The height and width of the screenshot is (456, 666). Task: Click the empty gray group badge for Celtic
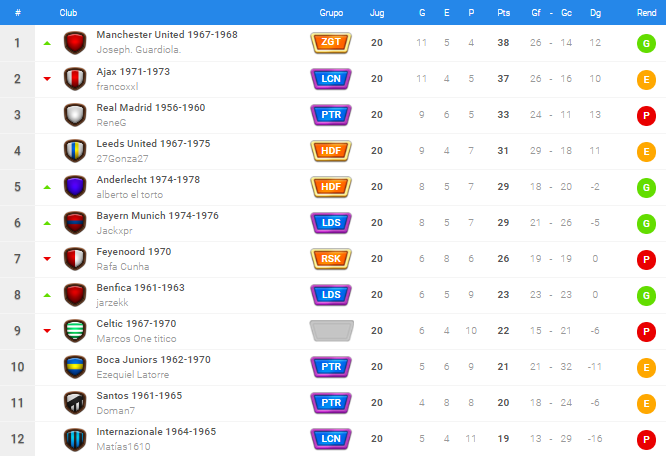(x=331, y=331)
